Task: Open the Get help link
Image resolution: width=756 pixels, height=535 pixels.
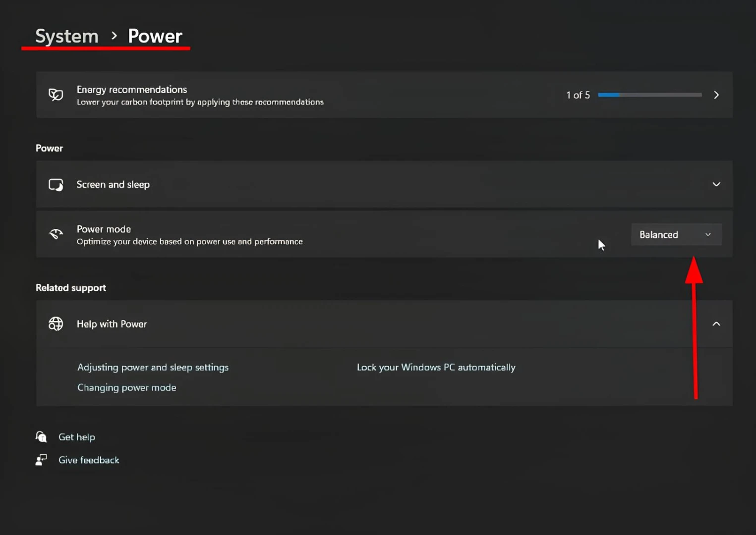Action: 77,437
